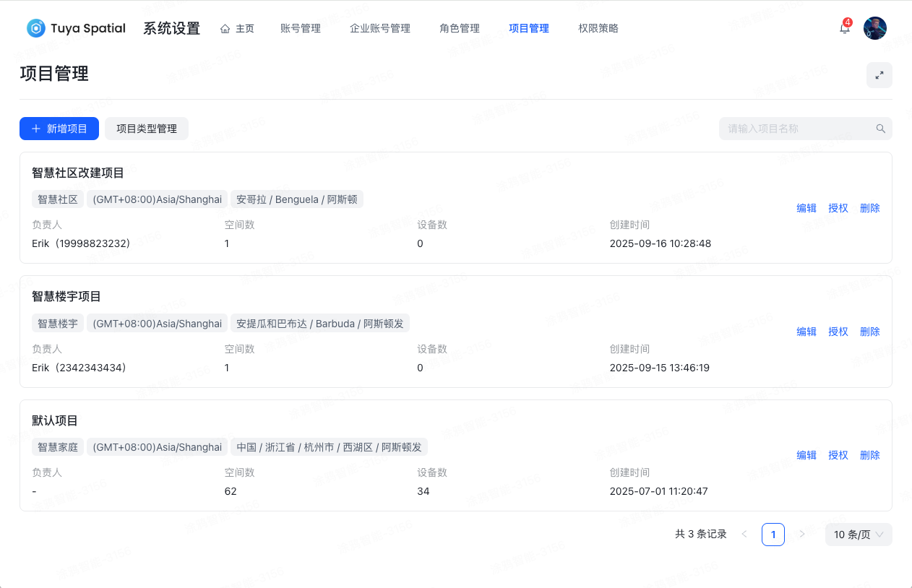Click the Tuya Spatial logo icon
912x588 pixels.
point(35,28)
